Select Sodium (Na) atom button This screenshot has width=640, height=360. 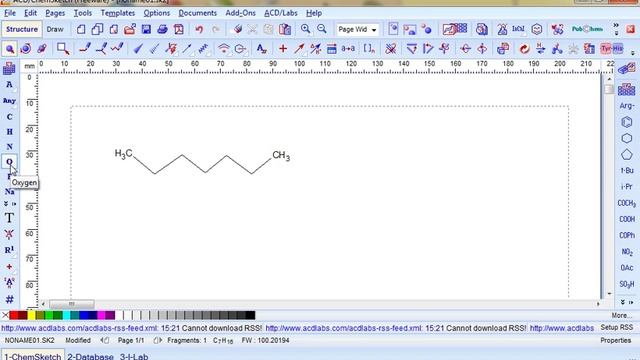9,191
